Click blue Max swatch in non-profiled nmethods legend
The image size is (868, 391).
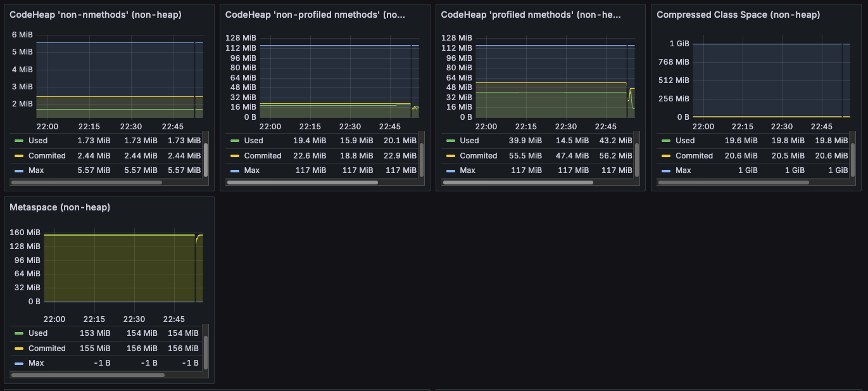[235, 170]
